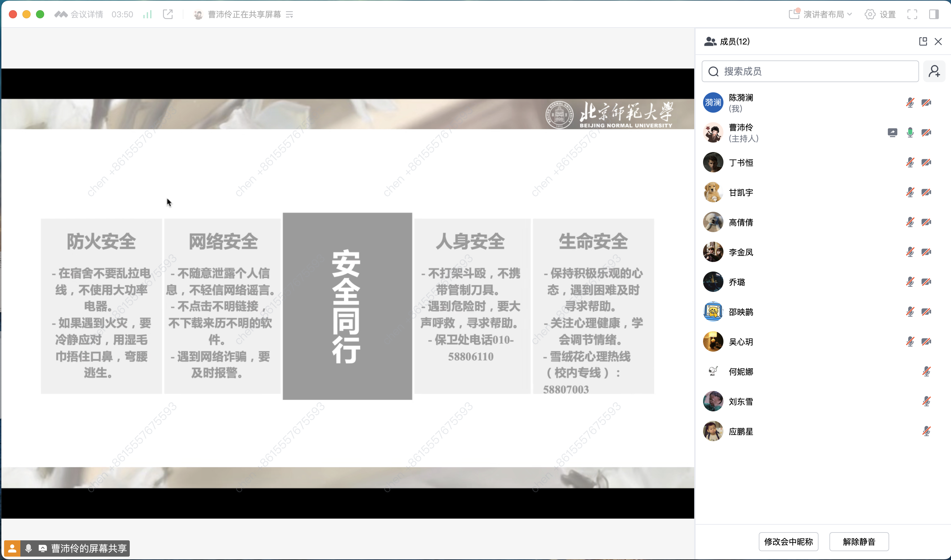
Task: Enter fullscreen mode
Action: (912, 14)
